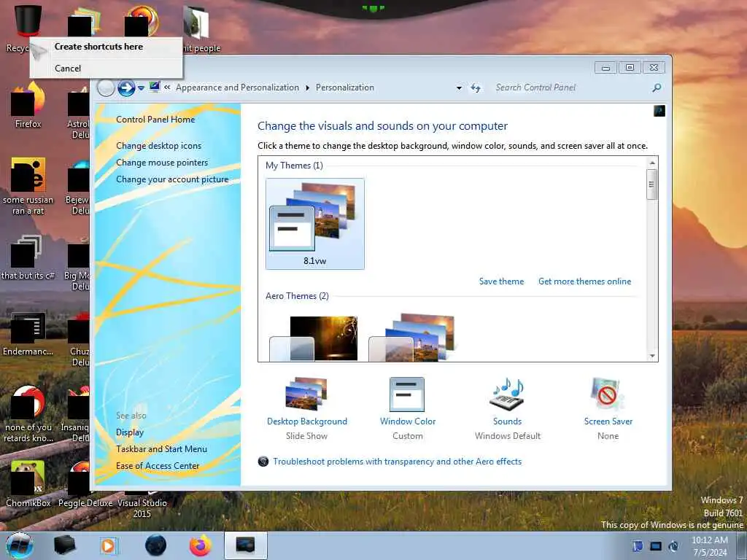747x560 pixels.
Task: Open Control Panel Home
Action: point(155,120)
